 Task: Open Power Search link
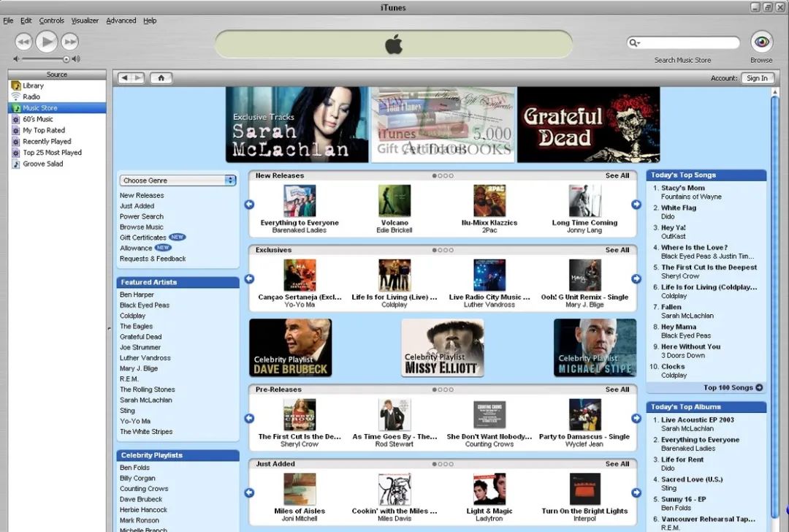142,216
